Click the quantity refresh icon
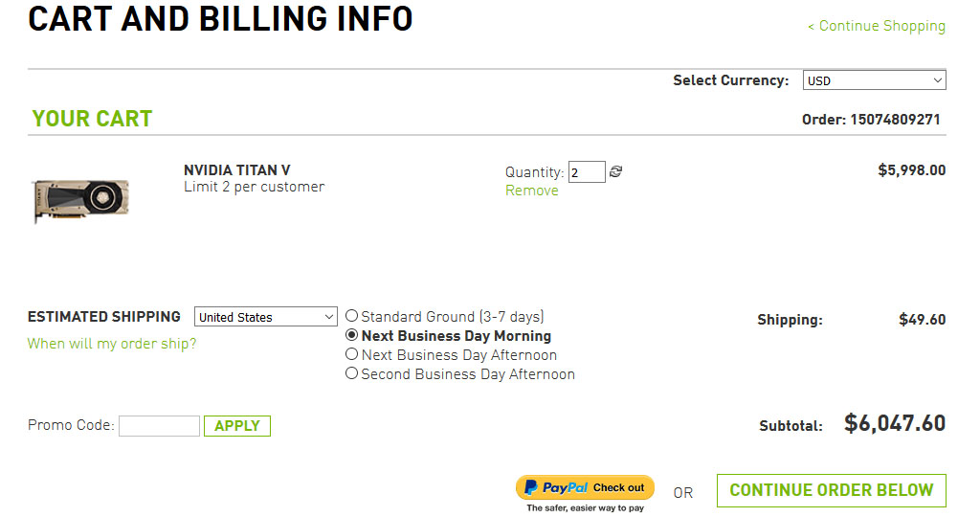 pyautogui.click(x=615, y=172)
